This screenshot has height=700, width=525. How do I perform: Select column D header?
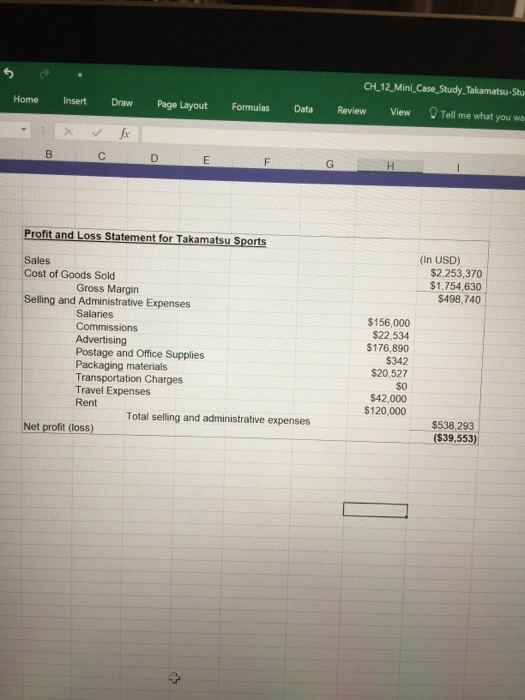pyautogui.click(x=154, y=158)
